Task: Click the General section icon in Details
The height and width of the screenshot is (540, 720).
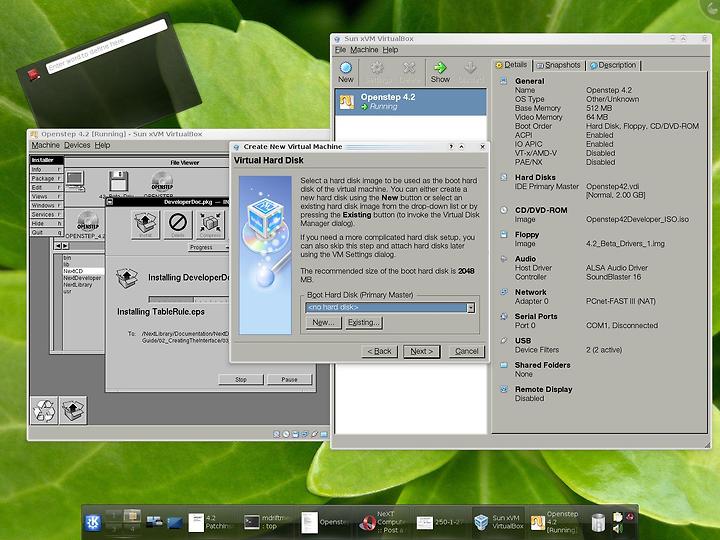Action: click(x=504, y=81)
